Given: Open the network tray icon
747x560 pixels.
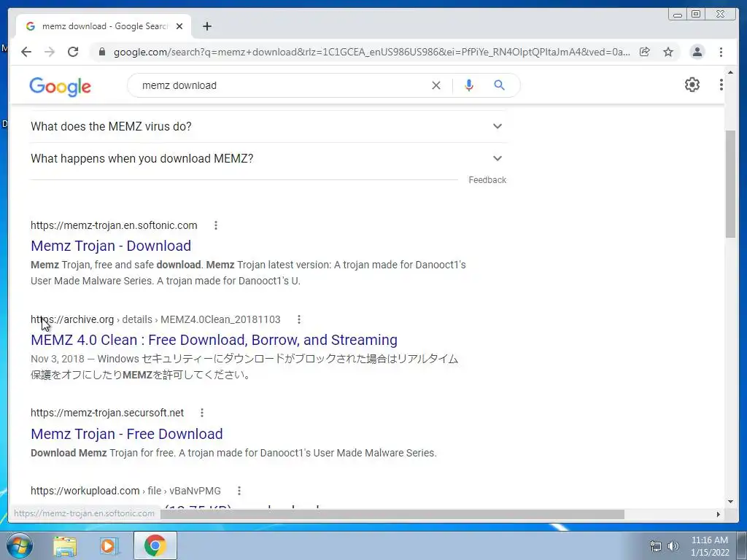Looking at the screenshot, I should [656, 546].
